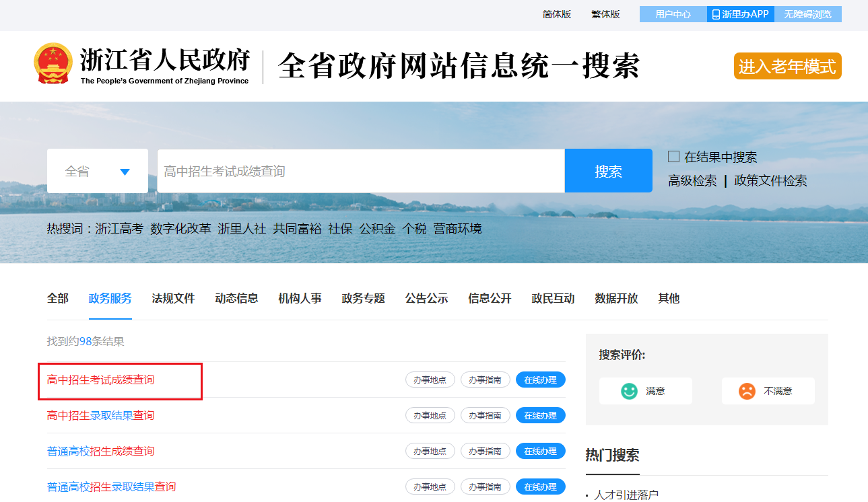Switch to 繁体版 traditional Chinese version
This screenshot has height=502, width=868.
[x=605, y=14]
